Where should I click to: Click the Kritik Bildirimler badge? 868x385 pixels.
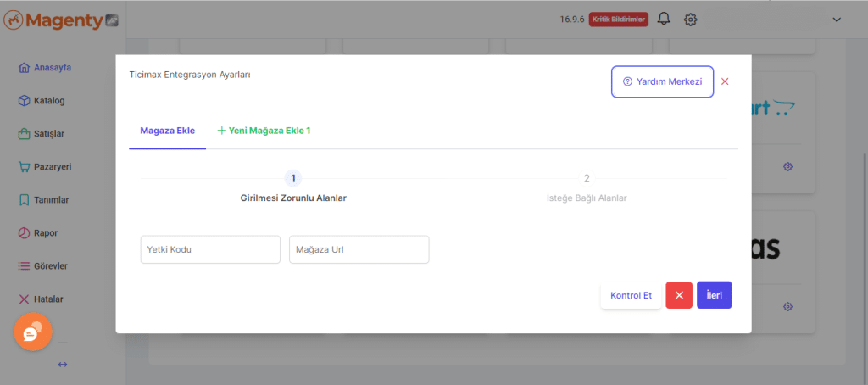pyautogui.click(x=618, y=20)
